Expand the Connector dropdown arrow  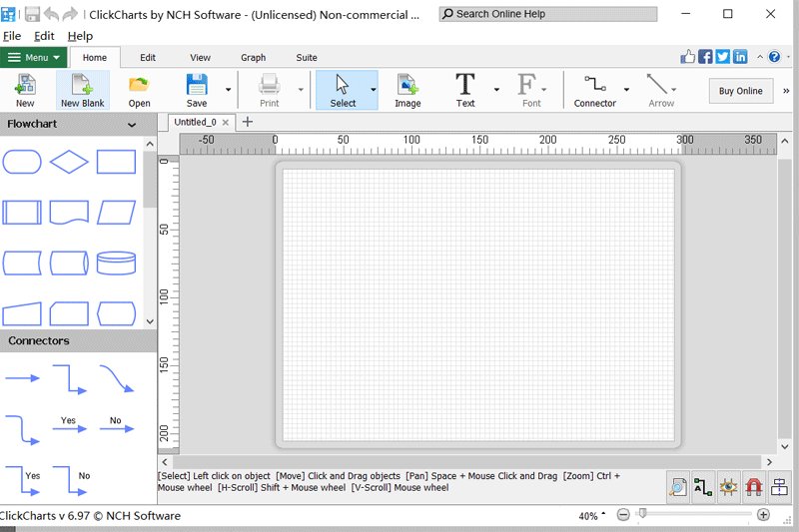(x=627, y=90)
